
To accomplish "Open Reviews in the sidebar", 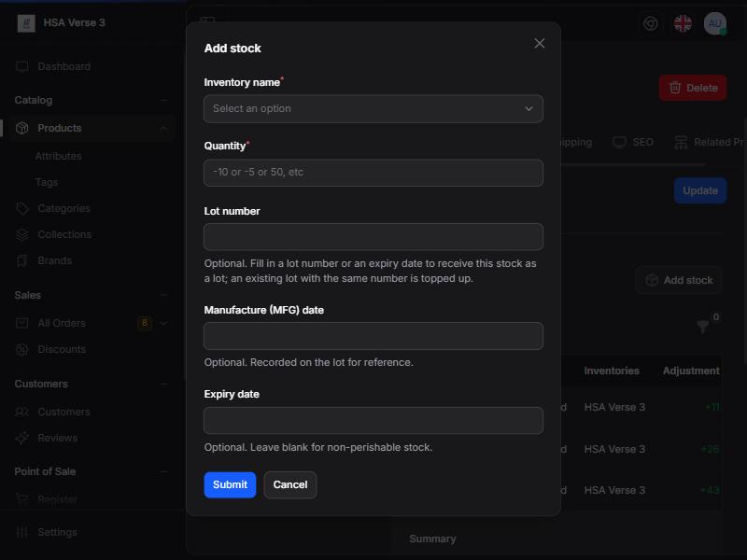I will (58, 438).
